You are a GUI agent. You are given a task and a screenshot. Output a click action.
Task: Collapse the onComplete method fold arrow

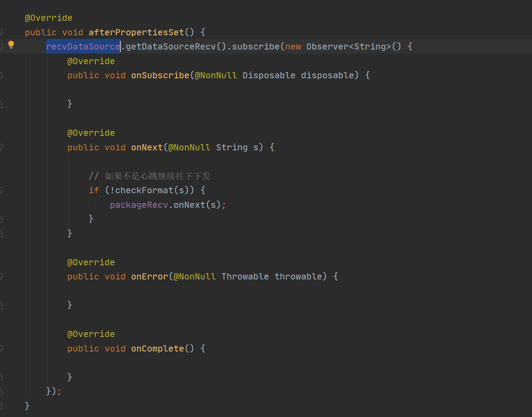click(2, 348)
